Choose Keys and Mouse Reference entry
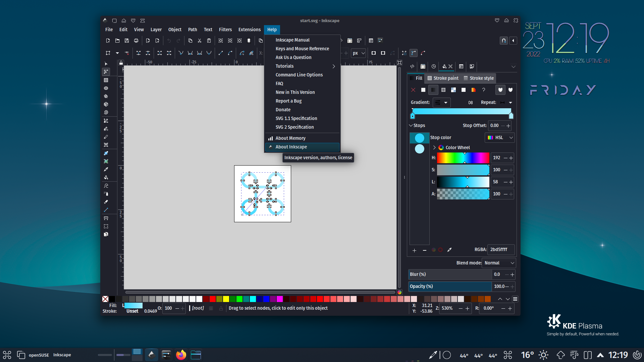The width and height of the screenshot is (644, 362). (302, 49)
